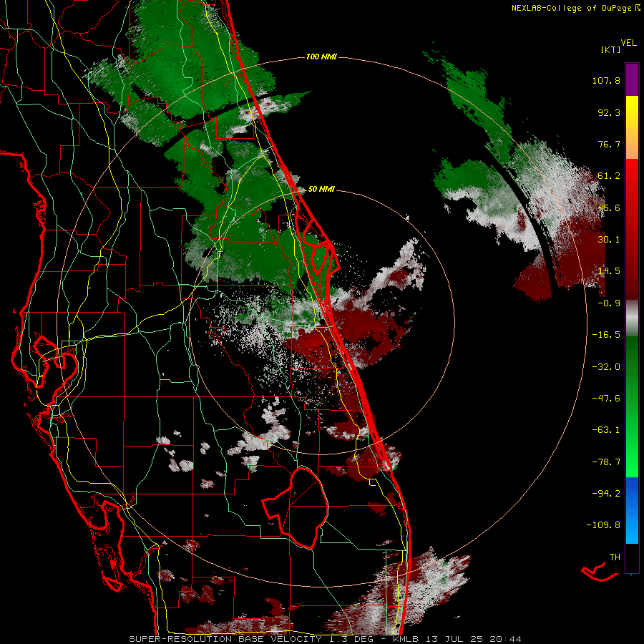This screenshot has width=644, height=644.
Task: Click the 107.8 value on the velocity scale
Action: point(606,80)
